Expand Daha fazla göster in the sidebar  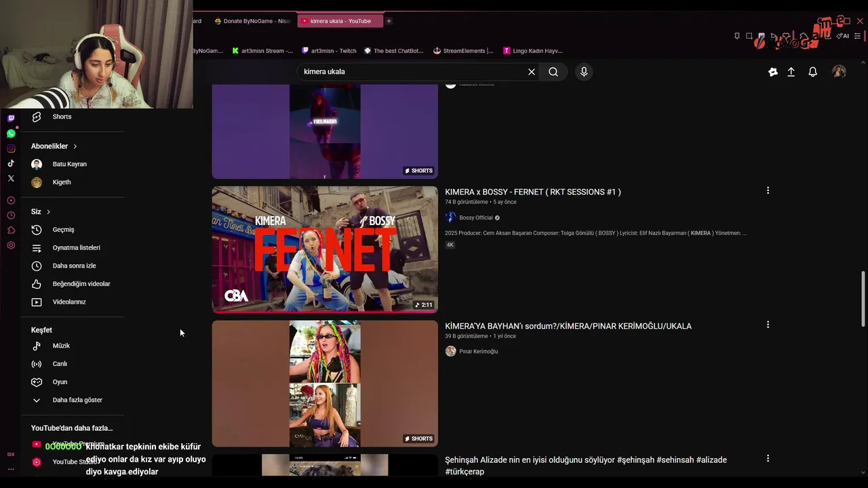73,400
